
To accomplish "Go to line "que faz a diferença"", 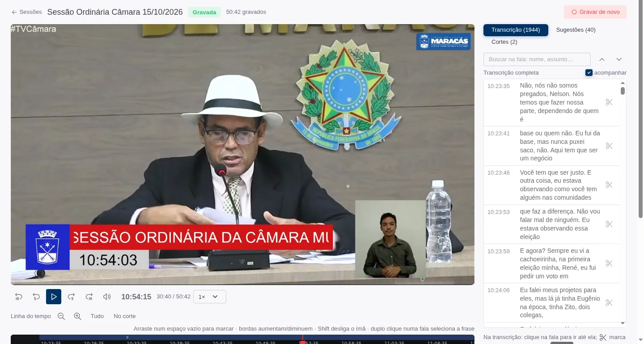I will (560, 224).
